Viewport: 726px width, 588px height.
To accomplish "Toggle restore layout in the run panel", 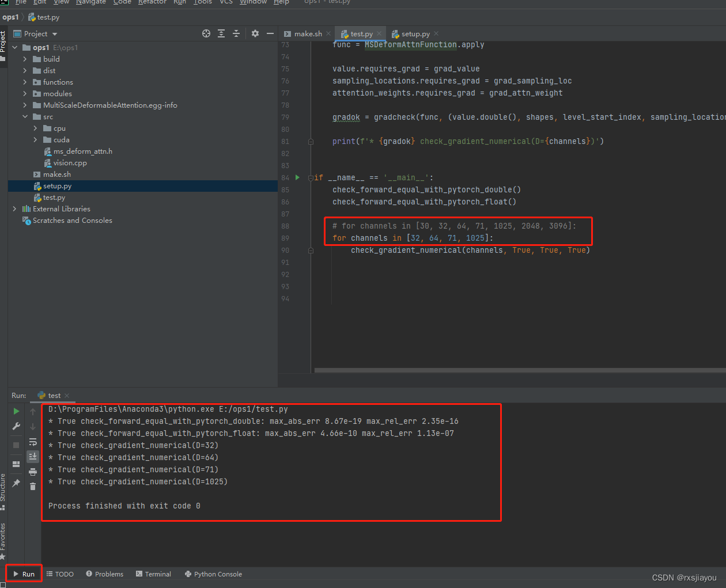I will coord(16,464).
